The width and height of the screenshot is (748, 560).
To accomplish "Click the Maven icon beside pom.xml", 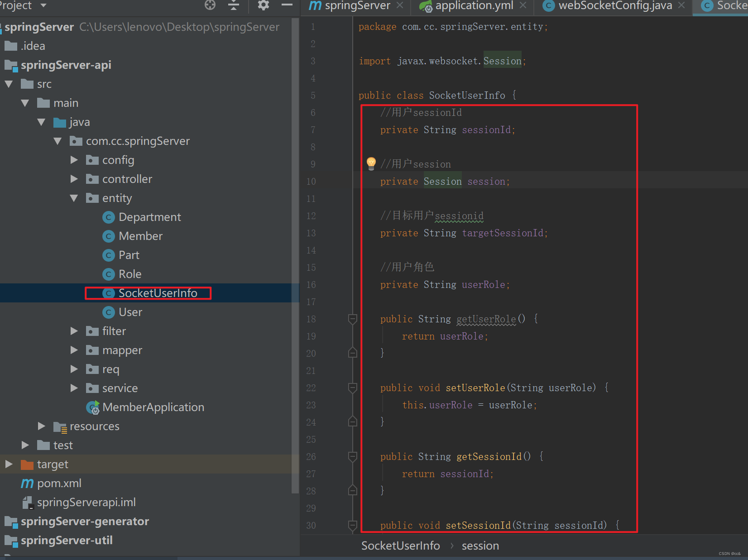I will 27,483.
